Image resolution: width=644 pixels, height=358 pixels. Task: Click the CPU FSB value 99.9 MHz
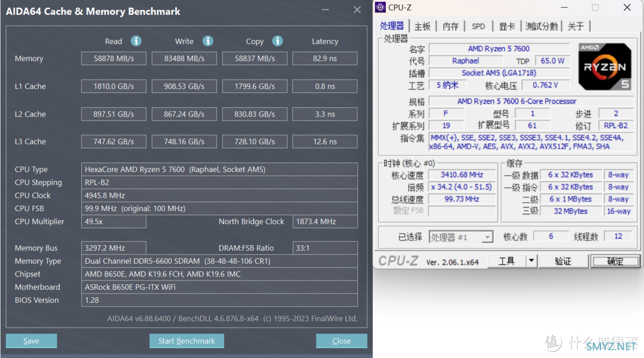[219, 208]
